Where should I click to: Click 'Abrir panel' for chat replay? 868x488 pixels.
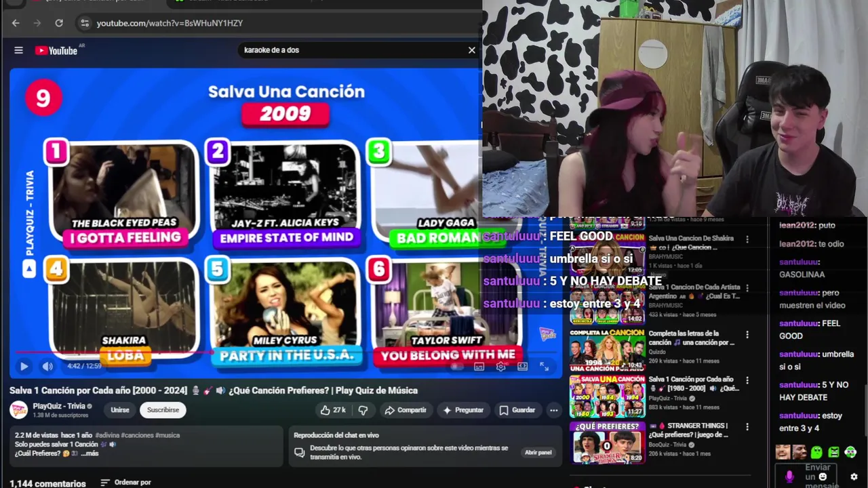[538, 453]
